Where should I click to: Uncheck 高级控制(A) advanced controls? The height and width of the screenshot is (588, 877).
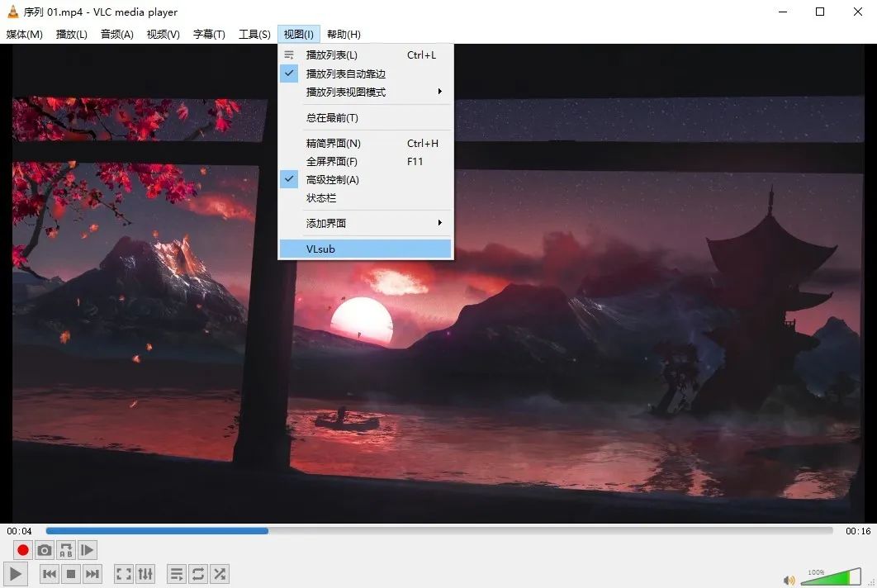[x=365, y=179]
